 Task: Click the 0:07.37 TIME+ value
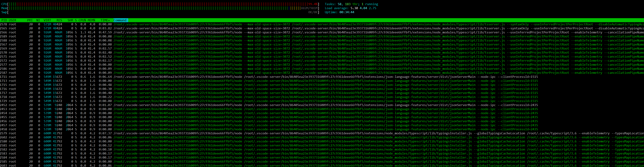[105, 133]
